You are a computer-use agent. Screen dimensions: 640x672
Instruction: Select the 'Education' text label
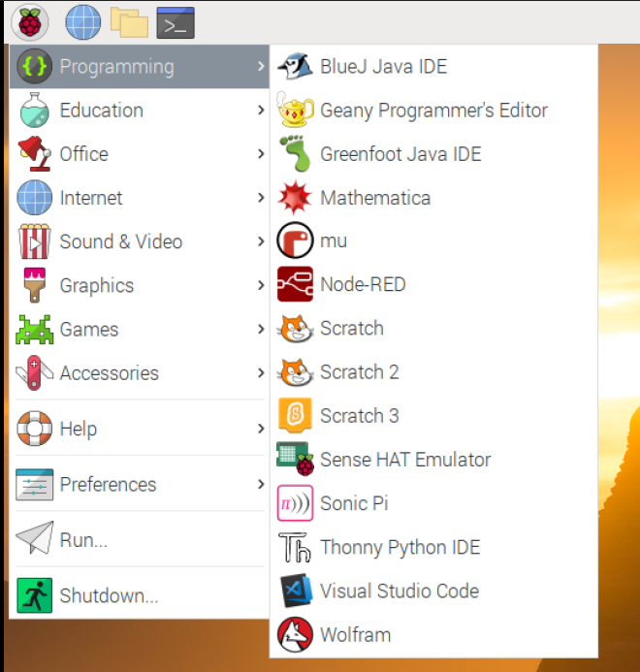click(x=102, y=111)
